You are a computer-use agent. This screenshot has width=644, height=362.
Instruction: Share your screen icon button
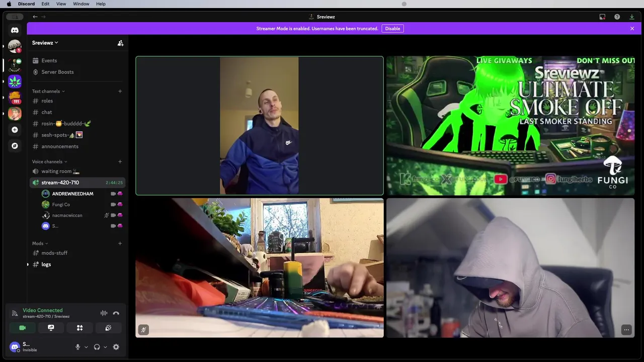coord(51,328)
